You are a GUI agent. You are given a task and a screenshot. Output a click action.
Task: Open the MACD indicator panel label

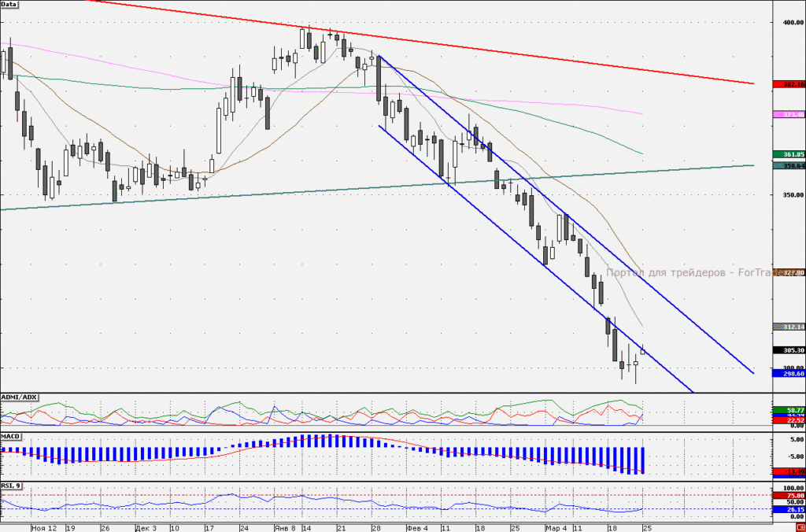tap(11, 437)
